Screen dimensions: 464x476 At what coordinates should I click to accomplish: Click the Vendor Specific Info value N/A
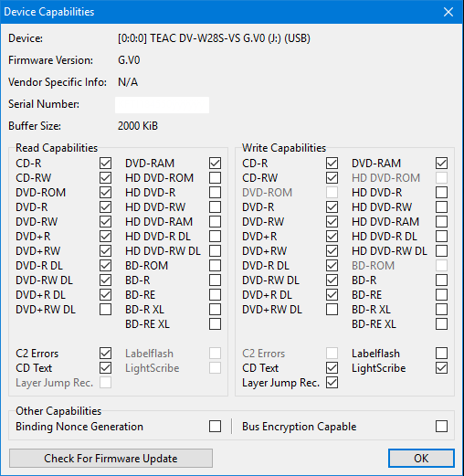coord(128,82)
